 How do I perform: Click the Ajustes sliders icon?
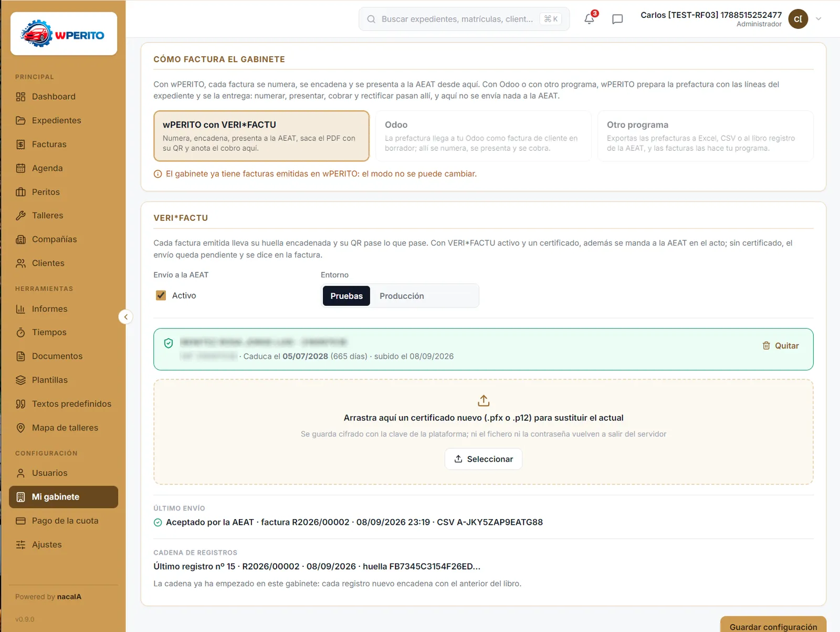click(x=20, y=545)
